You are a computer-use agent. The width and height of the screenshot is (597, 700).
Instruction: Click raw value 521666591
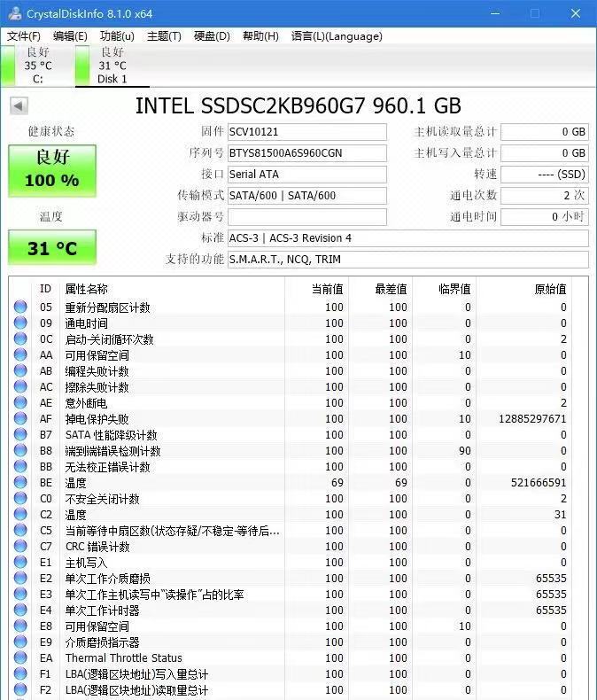click(539, 483)
